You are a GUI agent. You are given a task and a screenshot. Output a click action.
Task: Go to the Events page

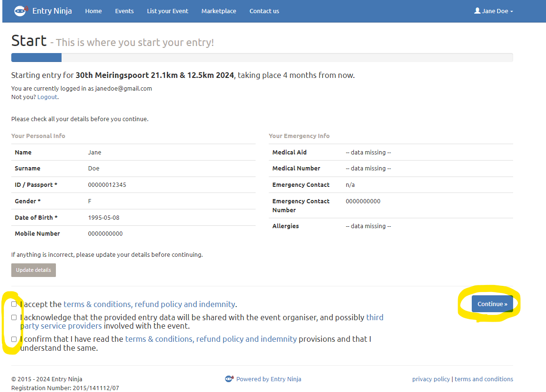[124, 11]
